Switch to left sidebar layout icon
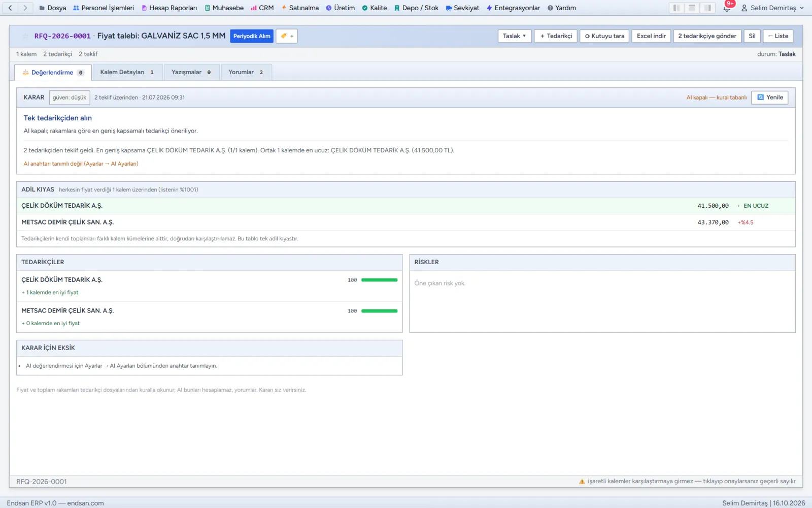812x508 pixels. tap(676, 8)
